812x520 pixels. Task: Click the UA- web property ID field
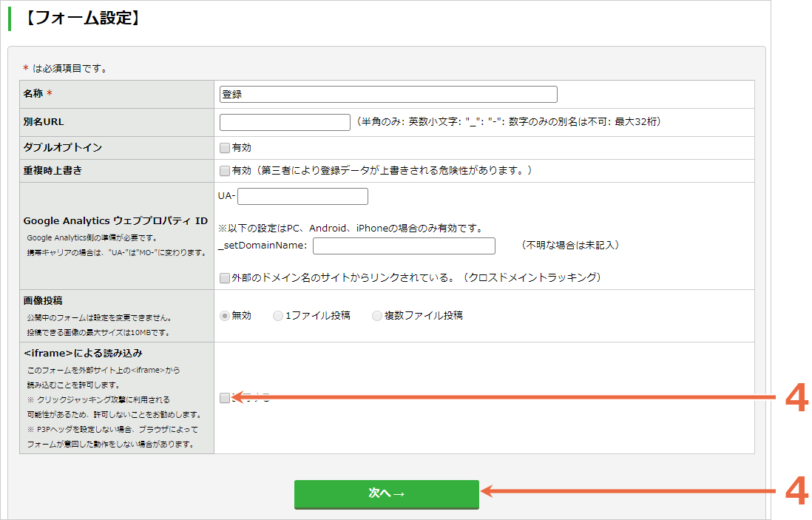[x=303, y=196]
